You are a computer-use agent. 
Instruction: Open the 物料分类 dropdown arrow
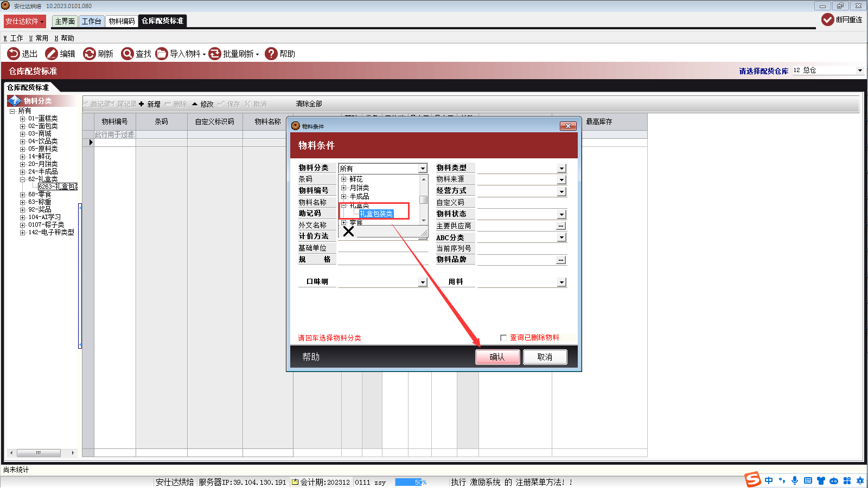pyautogui.click(x=423, y=169)
